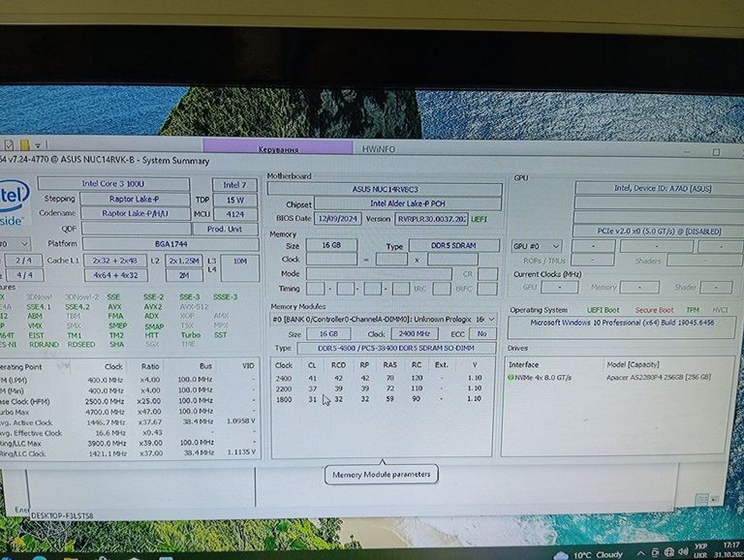Image resolution: width=744 pixels, height=560 pixels.
Task: Show hidden tray icons with the chevron
Action: click(x=642, y=555)
